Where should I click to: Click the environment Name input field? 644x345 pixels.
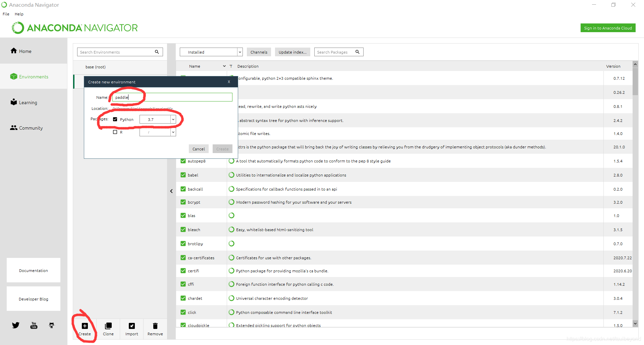[172, 97]
